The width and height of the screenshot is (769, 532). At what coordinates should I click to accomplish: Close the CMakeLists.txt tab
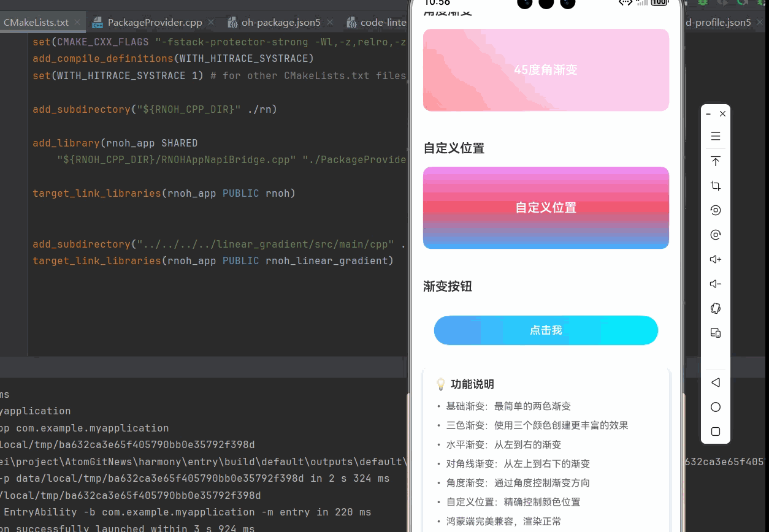(x=77, y=22)
